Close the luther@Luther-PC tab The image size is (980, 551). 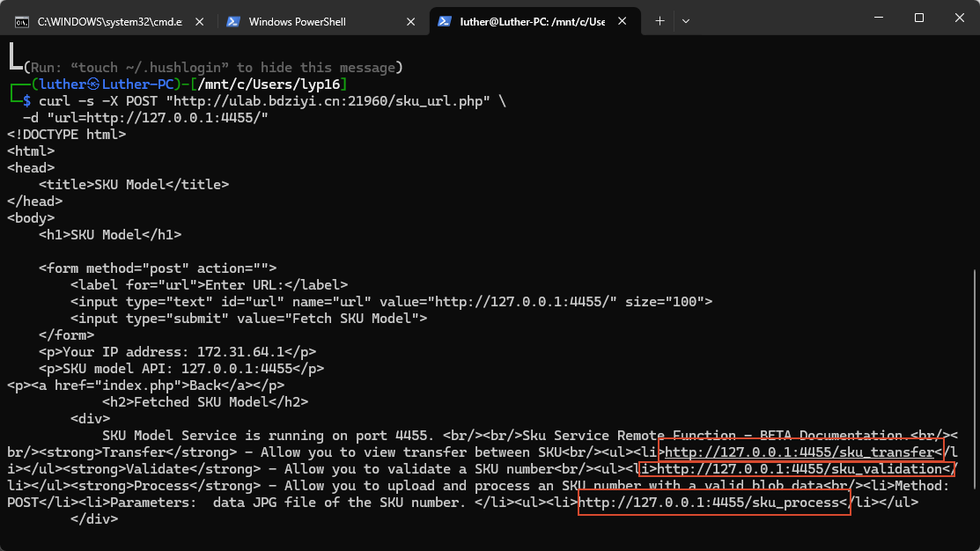(622, 21)
